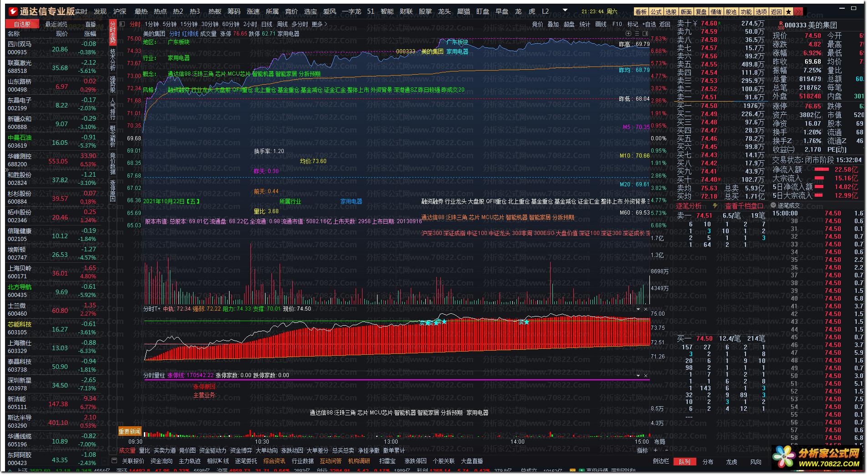
Task: Open the 分时T+ panel dropdown arrow
Action: pos(638,309)
